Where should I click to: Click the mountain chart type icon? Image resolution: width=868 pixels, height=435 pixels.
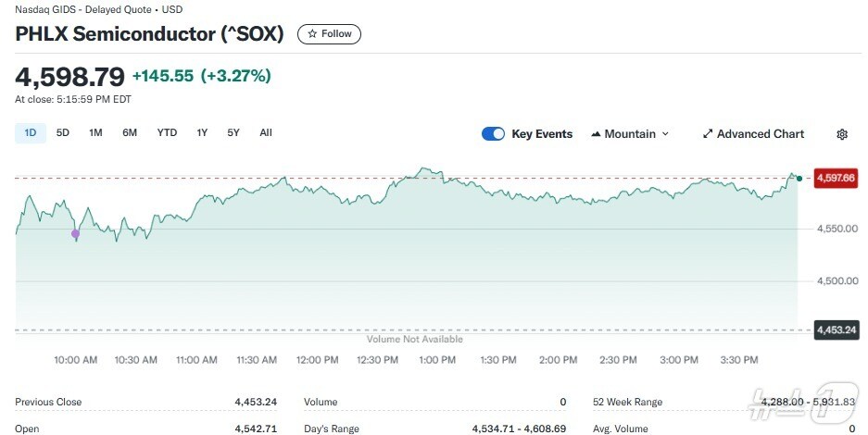596,134
